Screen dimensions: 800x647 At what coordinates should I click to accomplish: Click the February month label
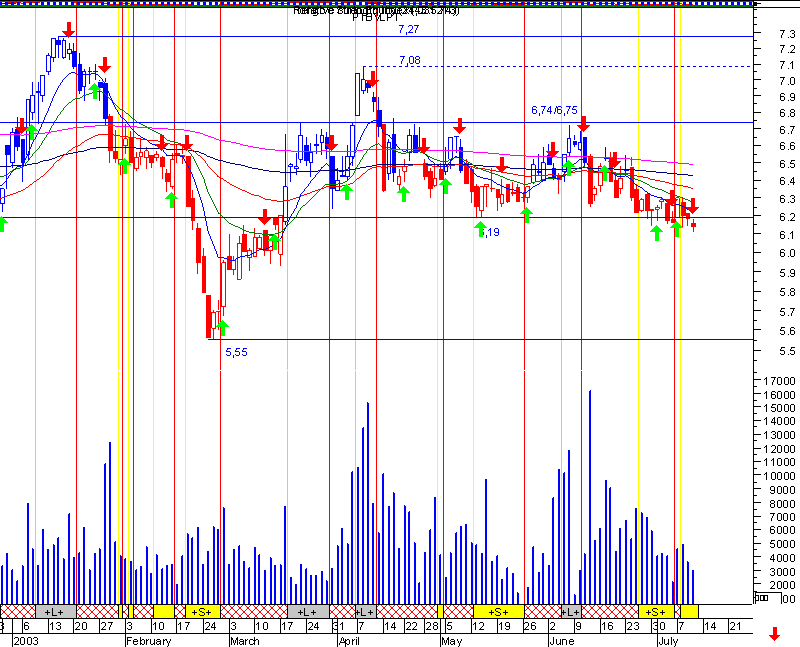coord(148,641)
